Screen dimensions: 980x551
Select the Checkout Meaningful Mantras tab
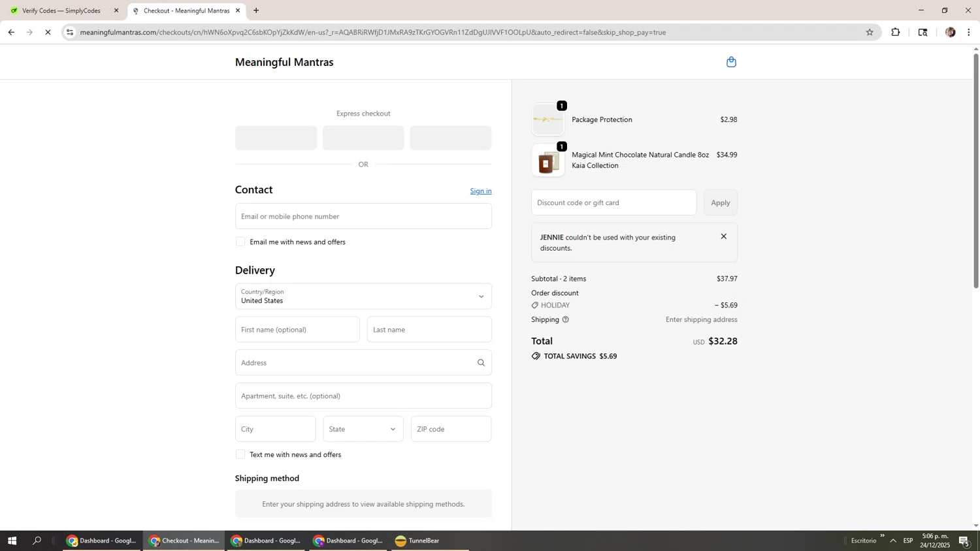coord(186,10)
